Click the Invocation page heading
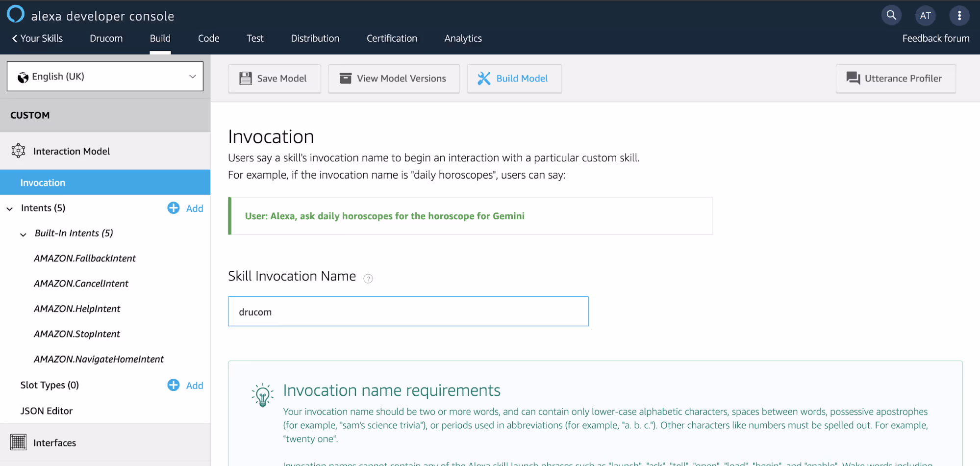 (x=271, y=137)
